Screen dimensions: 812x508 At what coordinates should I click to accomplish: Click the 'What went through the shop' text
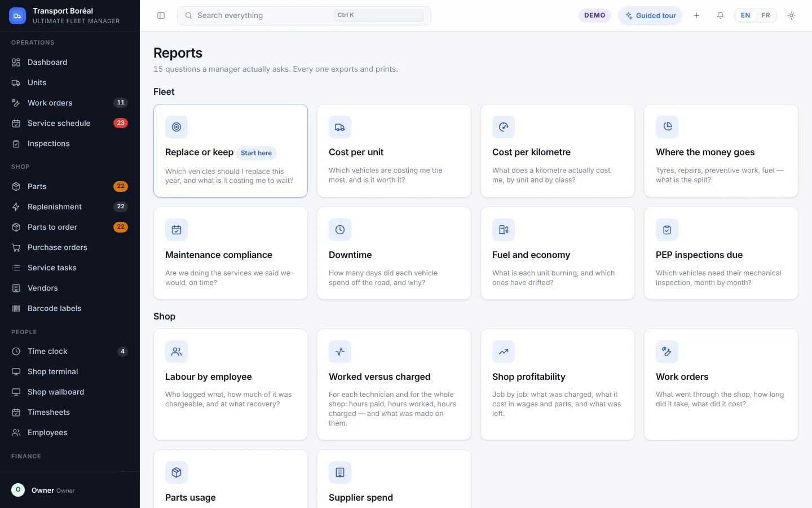click(720, 399)
